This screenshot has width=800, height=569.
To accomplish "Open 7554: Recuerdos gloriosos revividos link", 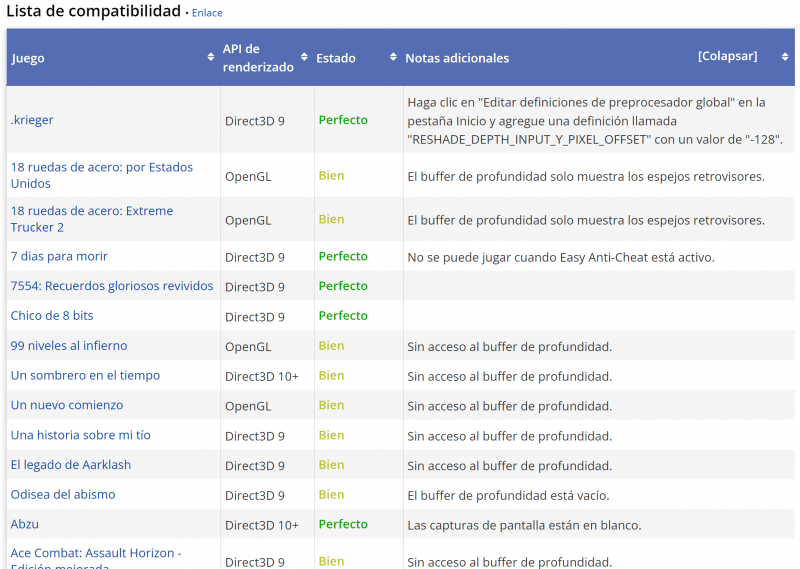I will coord(112,286).
